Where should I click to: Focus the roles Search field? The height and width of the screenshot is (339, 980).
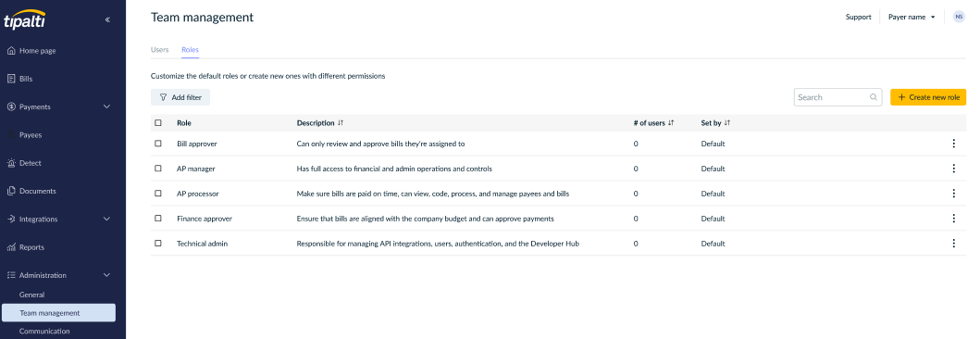coord(837,97)
